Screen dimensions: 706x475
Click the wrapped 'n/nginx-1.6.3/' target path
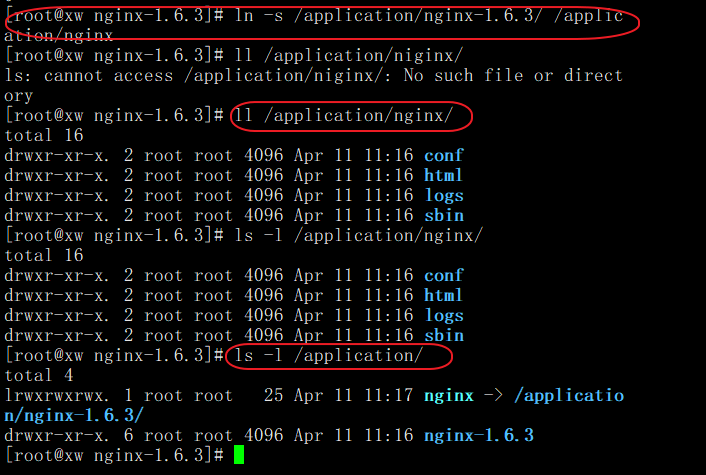click(x=74, y=415)
